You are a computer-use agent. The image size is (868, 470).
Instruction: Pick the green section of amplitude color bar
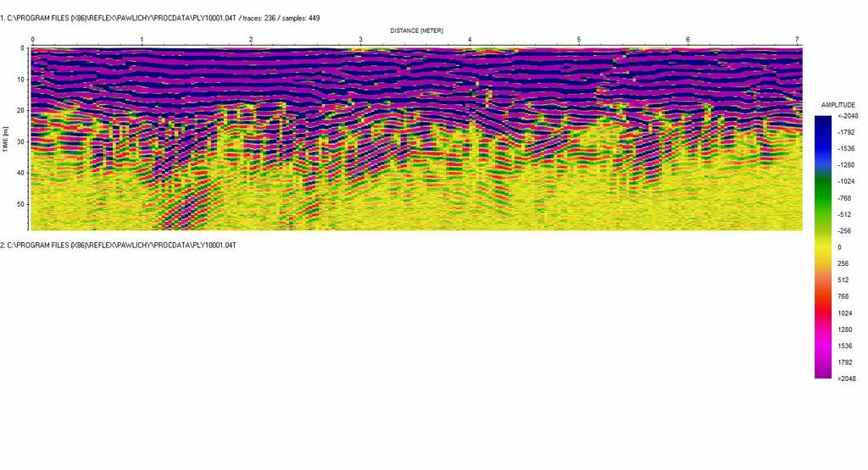tap(822, 191)
